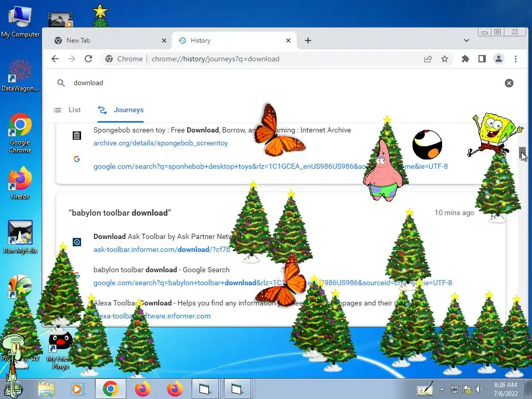532x399 pixels.
Task: Click the download search history field
Action: click(x=285, y=83)
